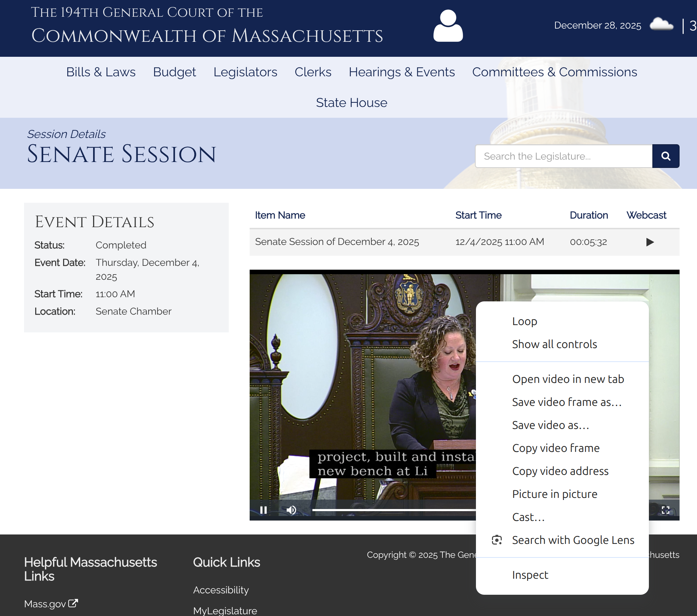
Task: Click the Search the Legislature field
Action: pyautogui.click(x=563, y=156)
